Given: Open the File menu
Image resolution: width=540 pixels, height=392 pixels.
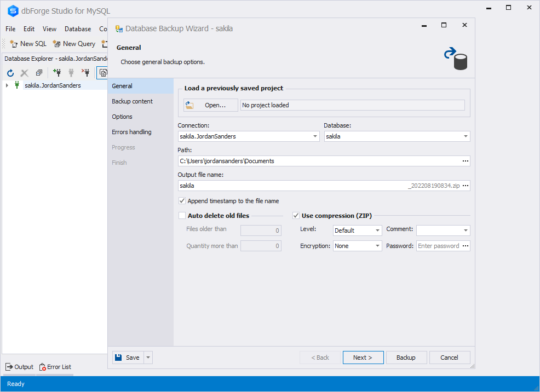Looking at the screenshot, I should point(10,29).
